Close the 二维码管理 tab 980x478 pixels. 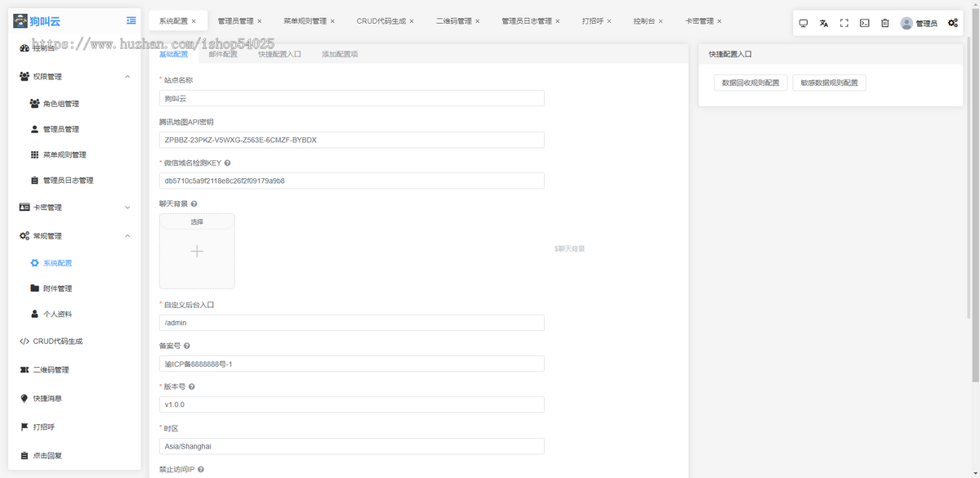point(477,21)
